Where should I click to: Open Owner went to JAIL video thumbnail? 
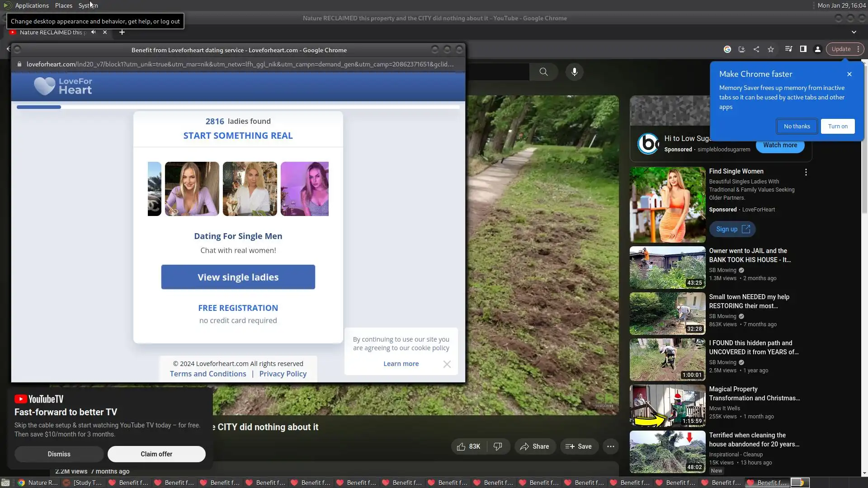(667, 267)
